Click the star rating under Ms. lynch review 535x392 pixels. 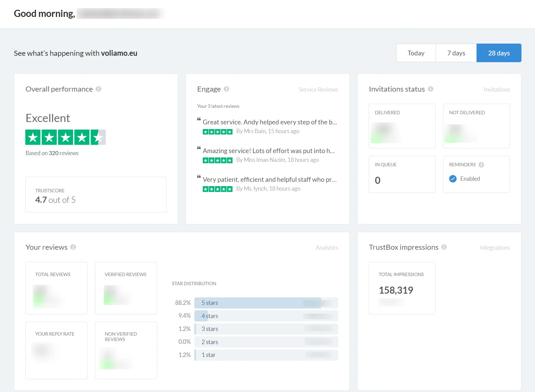click(218, 189)
